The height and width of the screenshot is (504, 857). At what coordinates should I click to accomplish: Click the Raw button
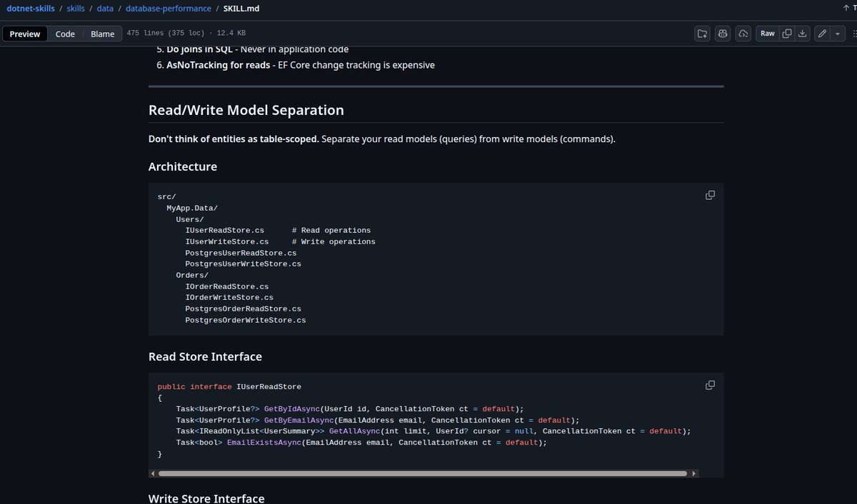pyautogui.click(x=767, y=34)
